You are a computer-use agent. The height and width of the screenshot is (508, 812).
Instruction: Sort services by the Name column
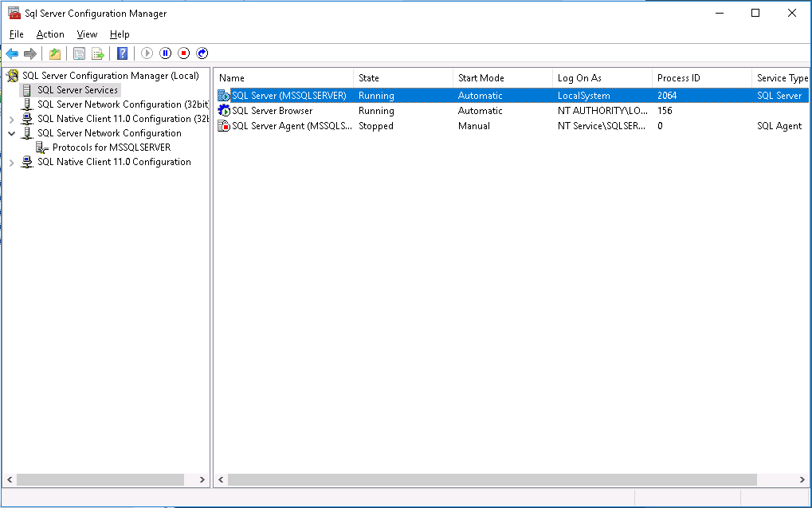click(284, 78)
